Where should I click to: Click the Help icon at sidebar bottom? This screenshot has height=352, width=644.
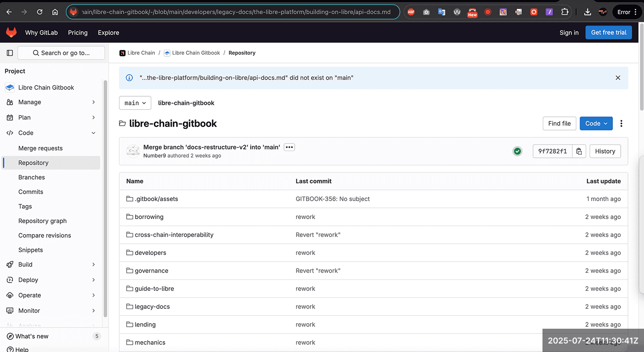pyautogui.click(x=10, y=349)
